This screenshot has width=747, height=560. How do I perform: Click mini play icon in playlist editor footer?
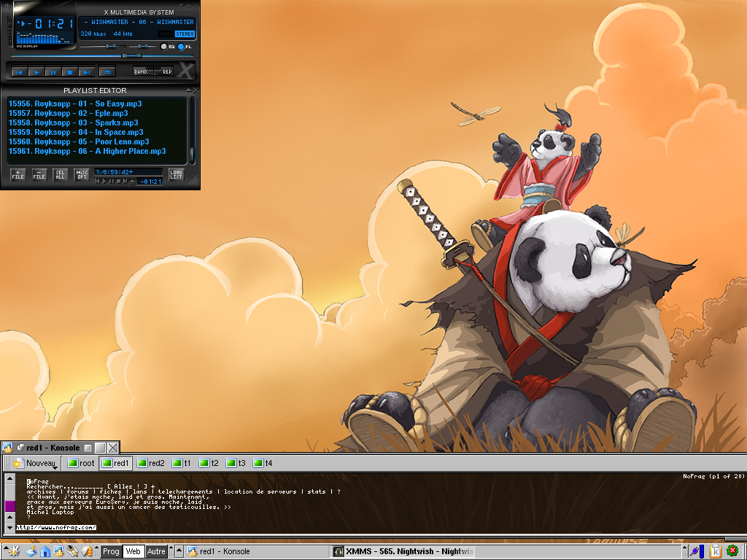(x=105, y=182)
